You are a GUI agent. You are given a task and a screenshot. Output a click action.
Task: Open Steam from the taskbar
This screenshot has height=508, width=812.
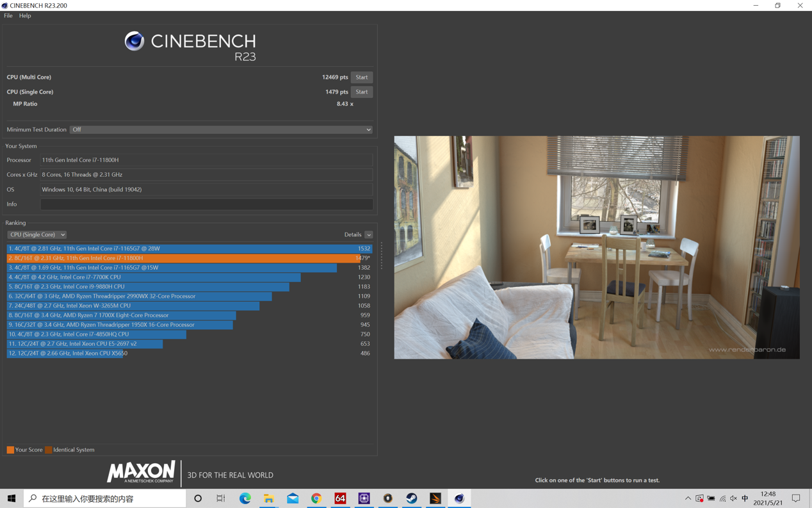coord(412,498)
